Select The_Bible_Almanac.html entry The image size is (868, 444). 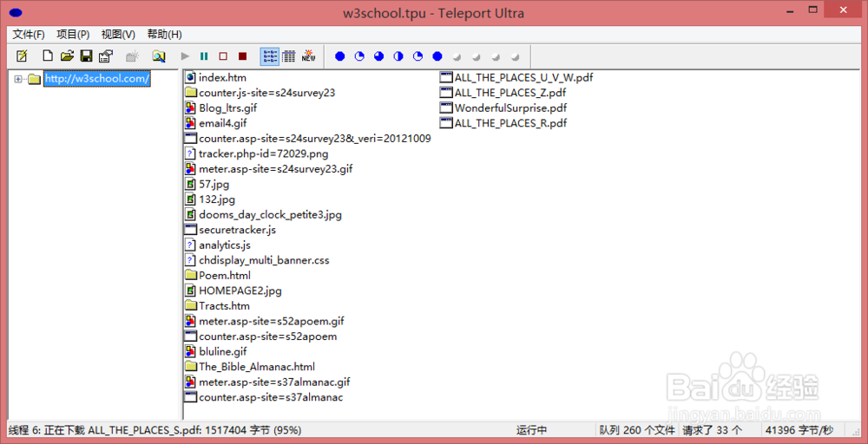point(257,366)
